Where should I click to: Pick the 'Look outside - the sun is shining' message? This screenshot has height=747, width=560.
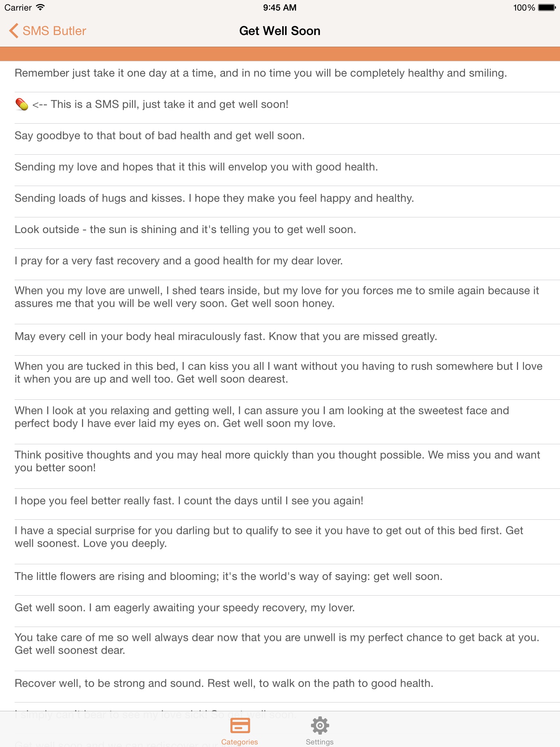click(x=185, y=230)
